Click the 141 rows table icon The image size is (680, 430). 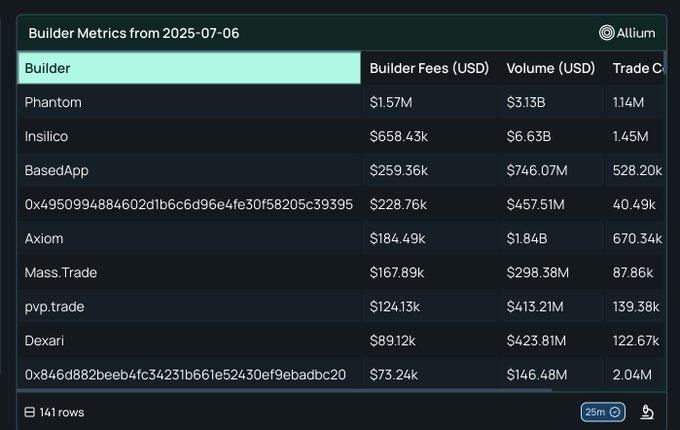(x=29, y=412)
